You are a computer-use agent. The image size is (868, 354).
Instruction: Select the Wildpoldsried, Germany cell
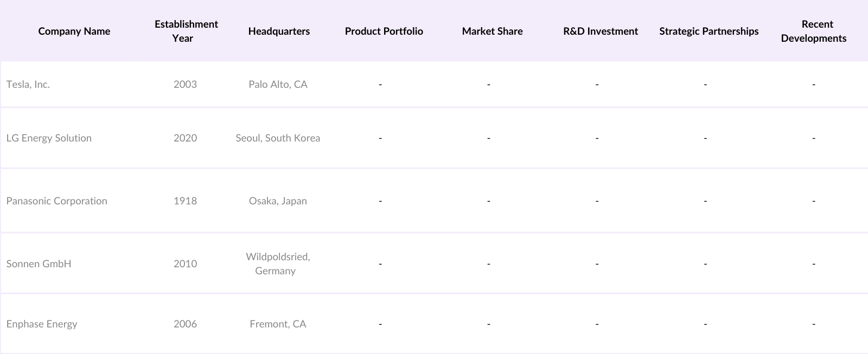point(278,263)
